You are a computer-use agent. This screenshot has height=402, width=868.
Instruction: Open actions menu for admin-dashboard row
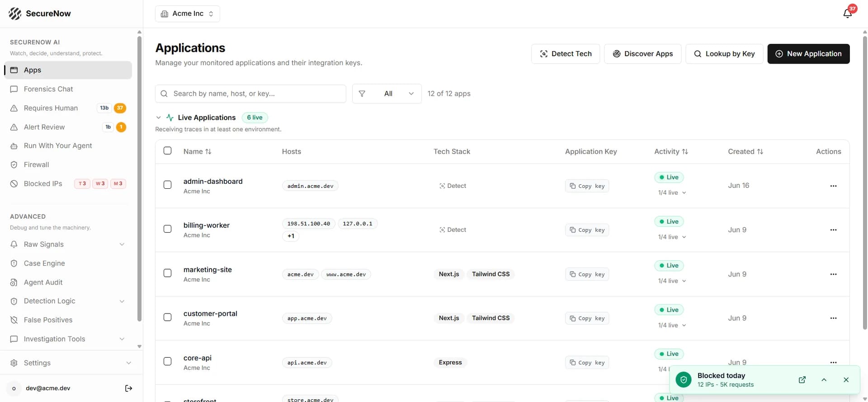point(833,186)
